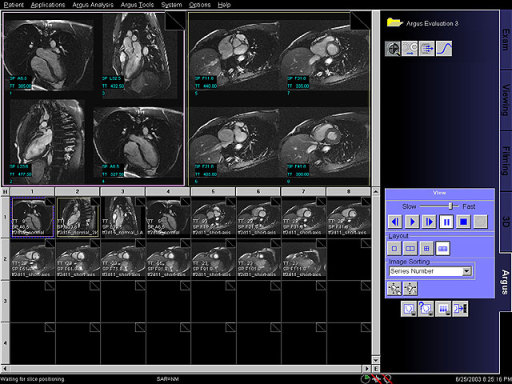Click the green circular status bar icon
This screenshot has width=512, height=384.
pos(366,379)
